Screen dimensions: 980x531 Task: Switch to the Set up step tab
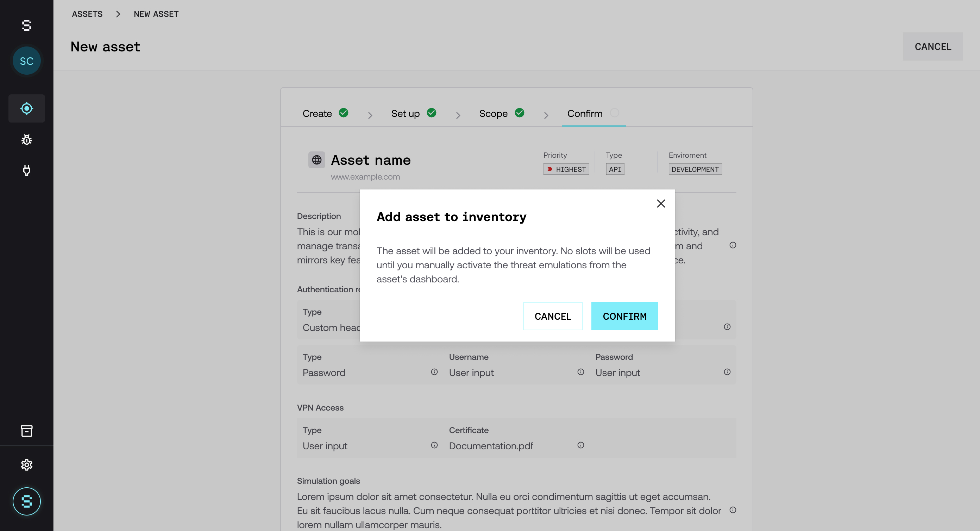pos(406,113)
